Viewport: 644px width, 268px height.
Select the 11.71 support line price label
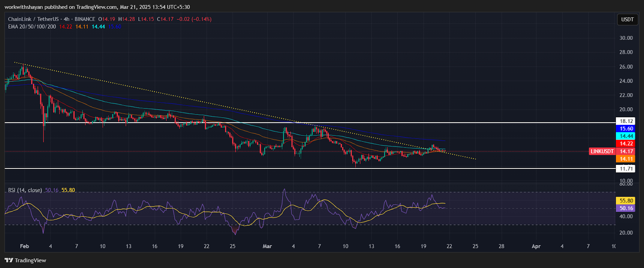click(x=626, y=169)
